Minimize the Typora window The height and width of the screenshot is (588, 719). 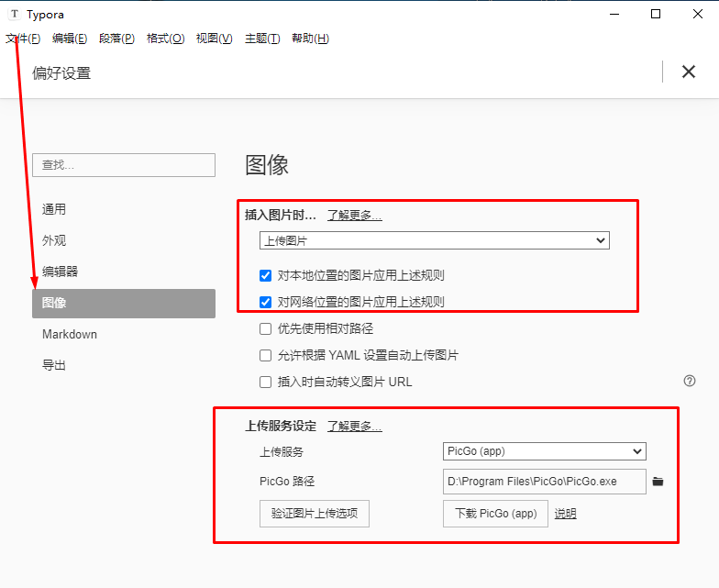(x=614, y=15)
